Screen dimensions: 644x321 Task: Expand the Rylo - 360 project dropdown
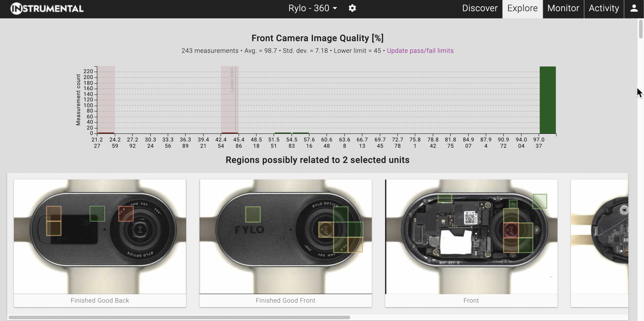[312, 8]
